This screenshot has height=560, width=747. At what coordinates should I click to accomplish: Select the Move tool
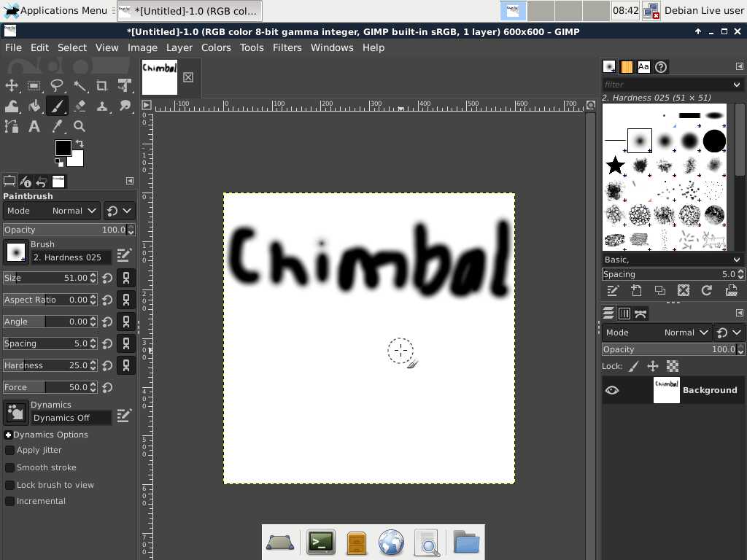[12, 86]
